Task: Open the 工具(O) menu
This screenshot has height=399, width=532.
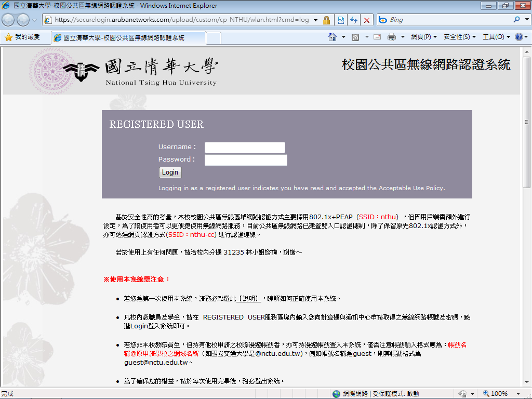Action: pos(496,37)
